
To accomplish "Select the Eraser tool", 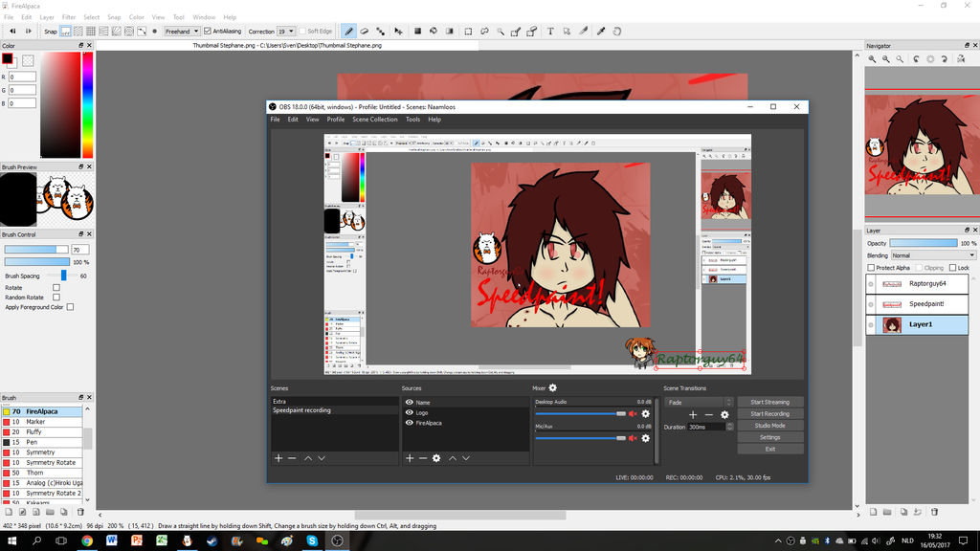I will (x=366, y=31).
